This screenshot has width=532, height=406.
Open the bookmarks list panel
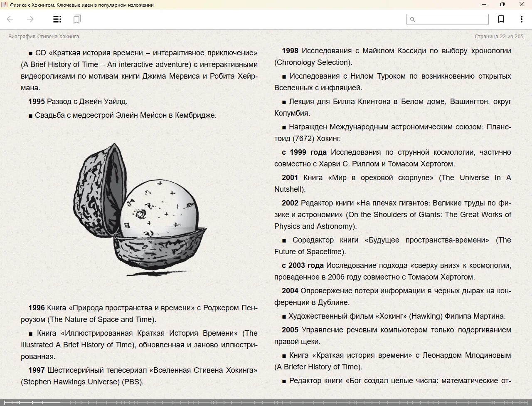pos(77,19)
